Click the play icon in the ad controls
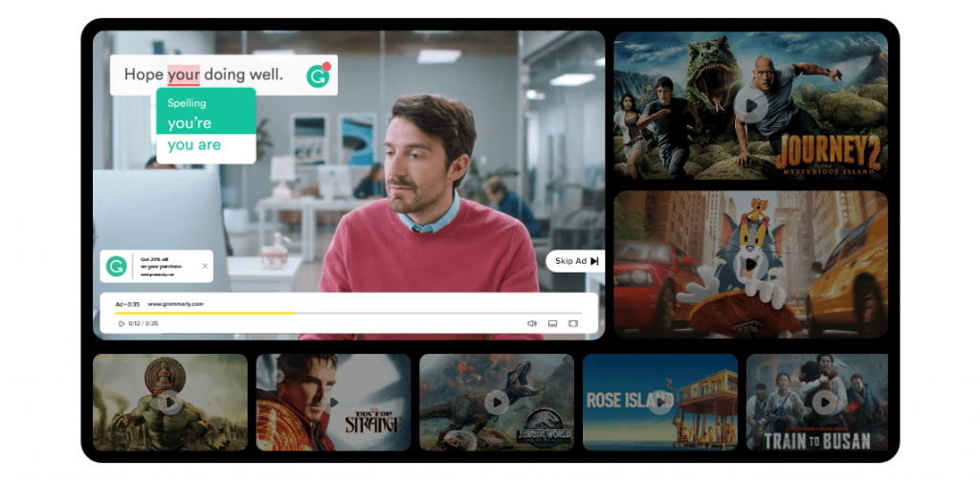 122,323
